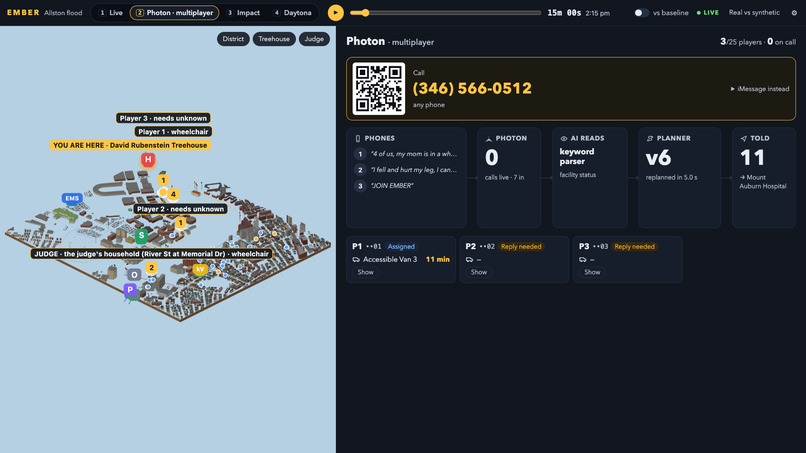This screenshot has height=453, width=806.
Task: Click the yellow kV map marker
Action: point(200,269)
